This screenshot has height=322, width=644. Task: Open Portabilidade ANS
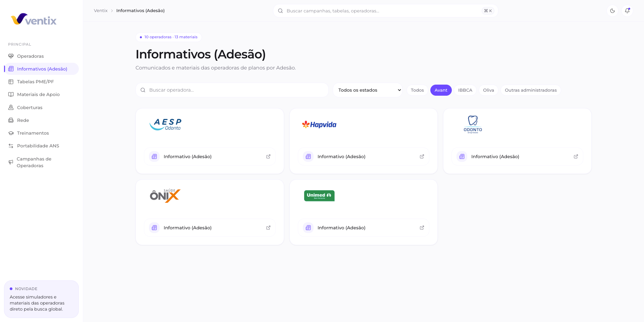pos(41,146)
